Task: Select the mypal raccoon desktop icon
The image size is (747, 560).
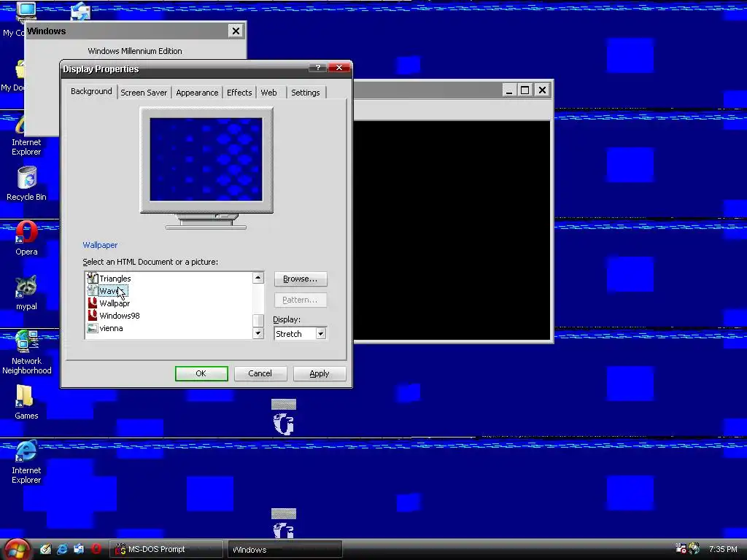Action: point(26,292)
